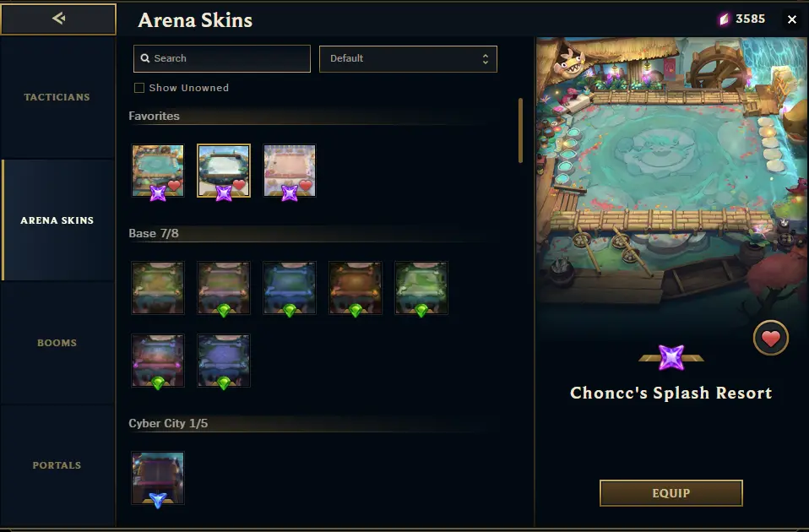
Task: Click the back arrow icon
Action: pyautogui.click(x=58, y=19)
